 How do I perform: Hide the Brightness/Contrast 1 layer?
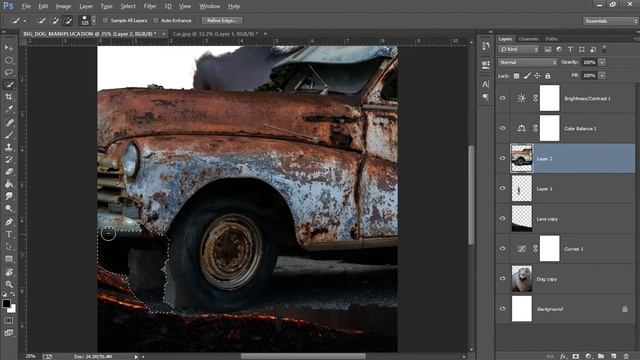(x=502, y=98)
